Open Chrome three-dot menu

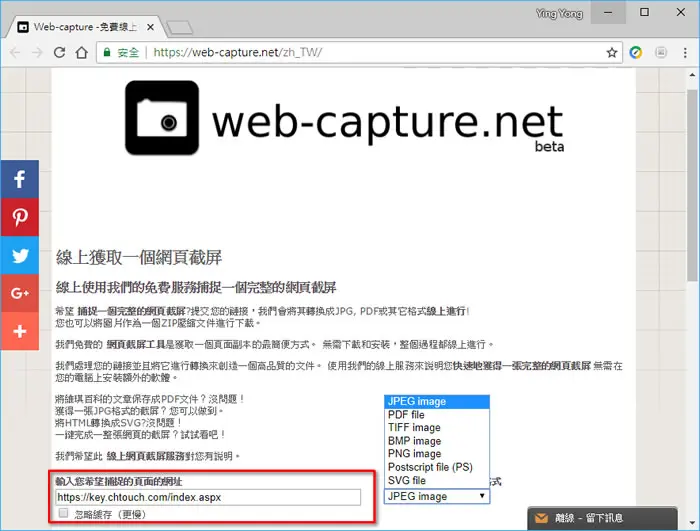(x=685, y=53)
